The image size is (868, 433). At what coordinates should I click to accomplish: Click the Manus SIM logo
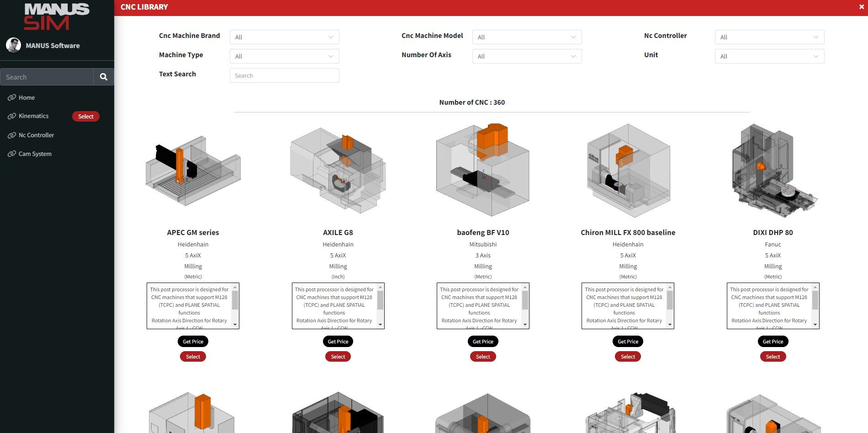(57, 16)
